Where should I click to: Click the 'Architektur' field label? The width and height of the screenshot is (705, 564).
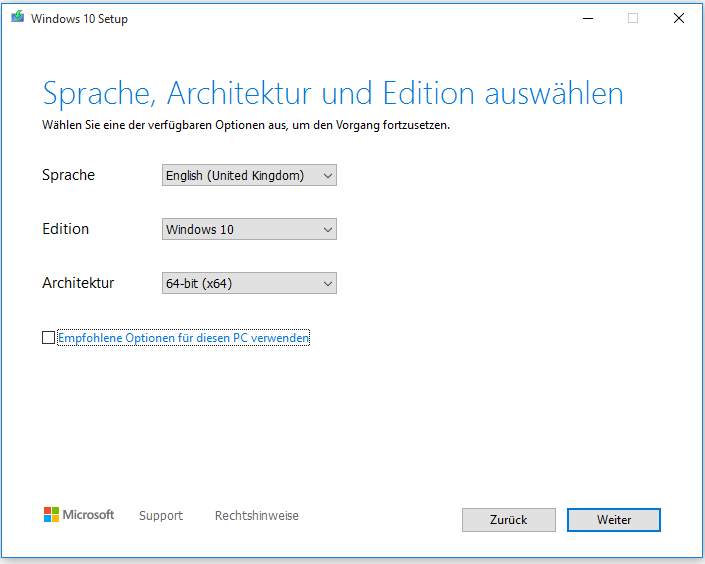(78, 283)
